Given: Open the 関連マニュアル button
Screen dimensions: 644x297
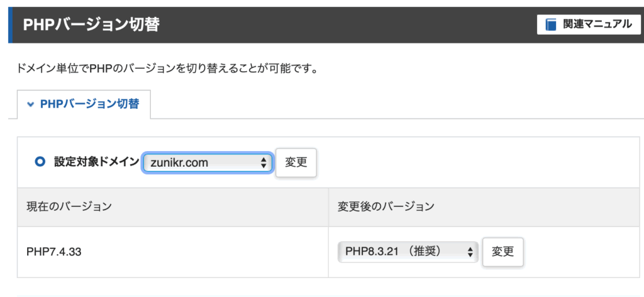Looking at the screenshot, I should click(589, 25).
